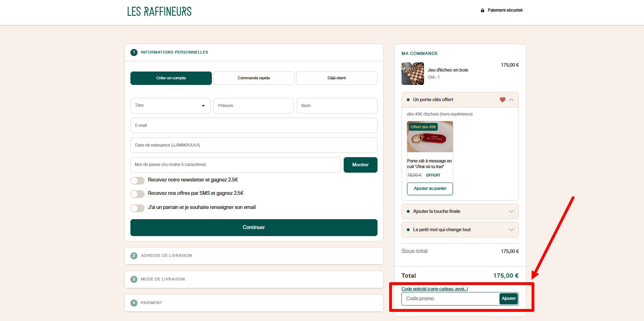Screen dimensions: 644x321
Task: Toggle the parrain email option
Action: click(x=137, y=208)
